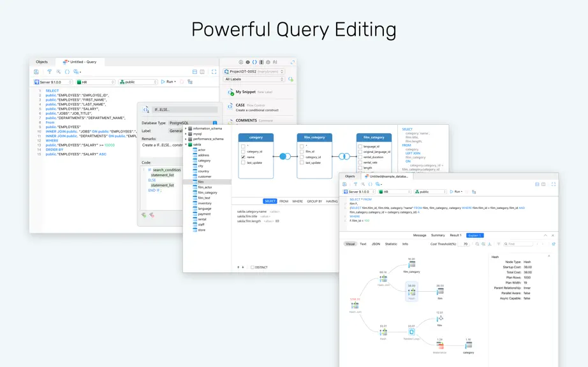Click the Cost Threshold value field
The width and height of the screenshot is (588, 367).
(465, 244)
